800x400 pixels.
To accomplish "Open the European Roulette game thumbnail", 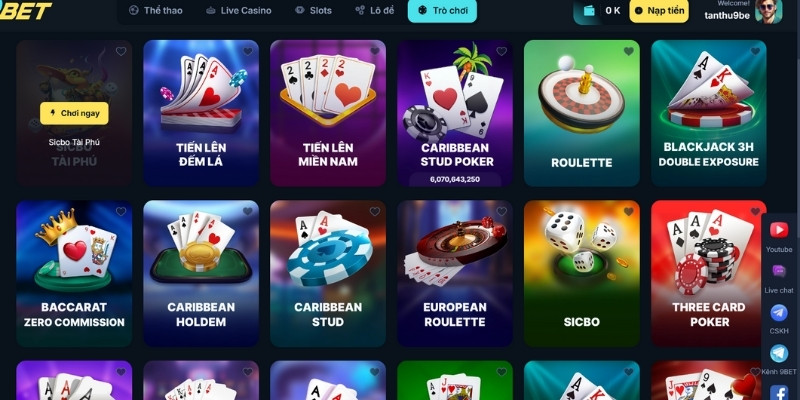I will 455,273.
